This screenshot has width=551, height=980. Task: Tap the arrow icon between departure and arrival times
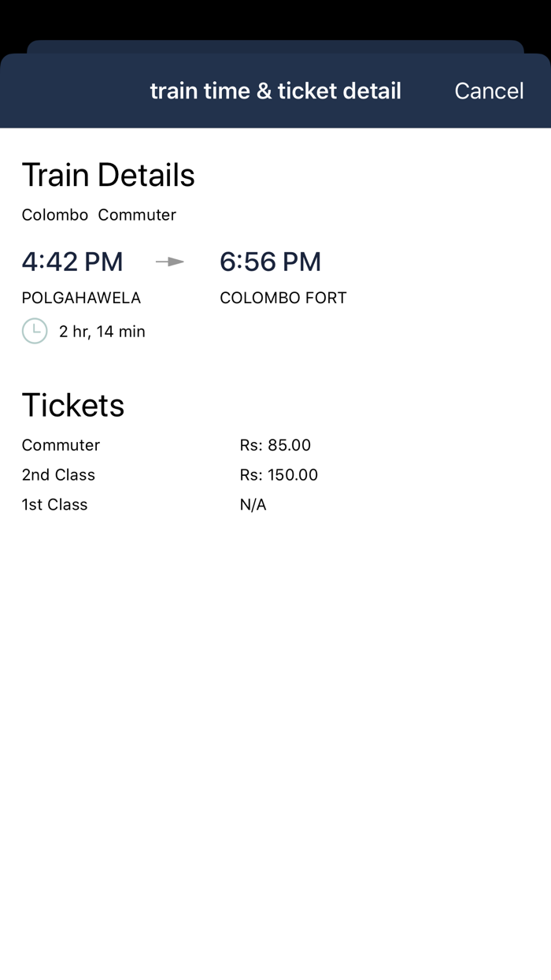click(170, 261)
